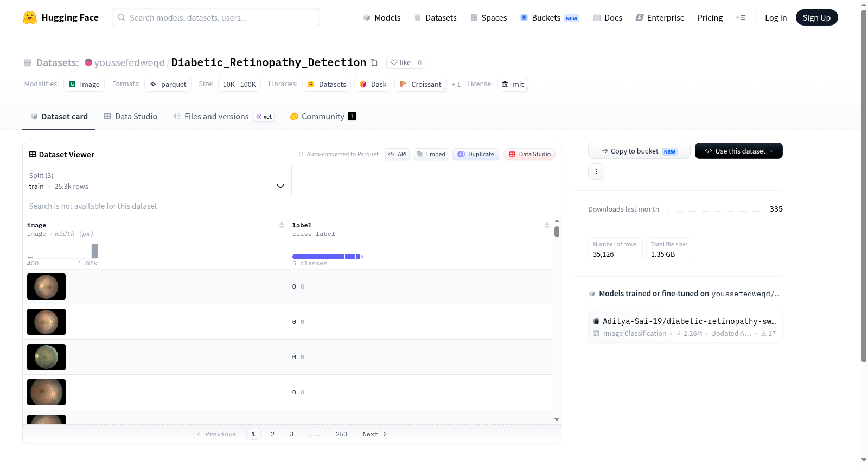The height and width of the screenshot is (465, 868).
Task: Open the Models nav item
Action: point(382,17)
